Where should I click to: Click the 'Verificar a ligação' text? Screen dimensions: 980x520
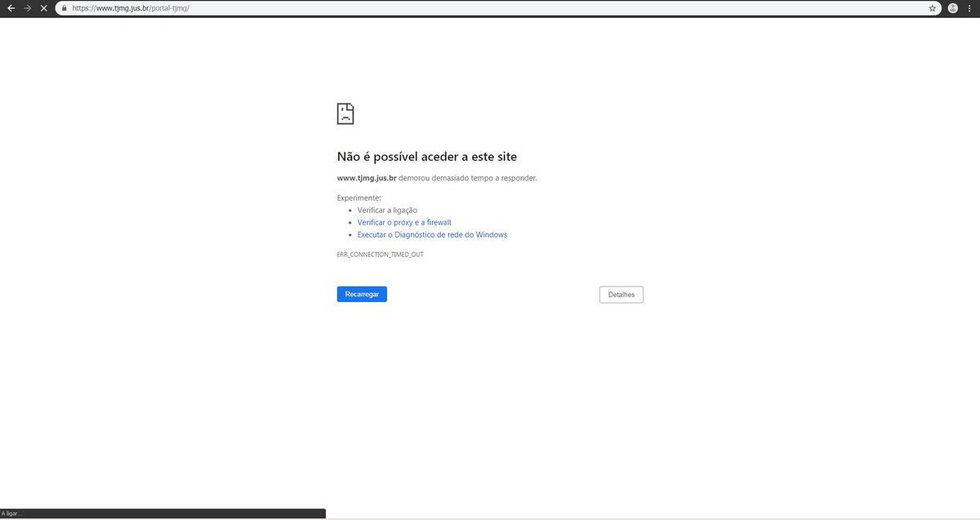point(387,210)
